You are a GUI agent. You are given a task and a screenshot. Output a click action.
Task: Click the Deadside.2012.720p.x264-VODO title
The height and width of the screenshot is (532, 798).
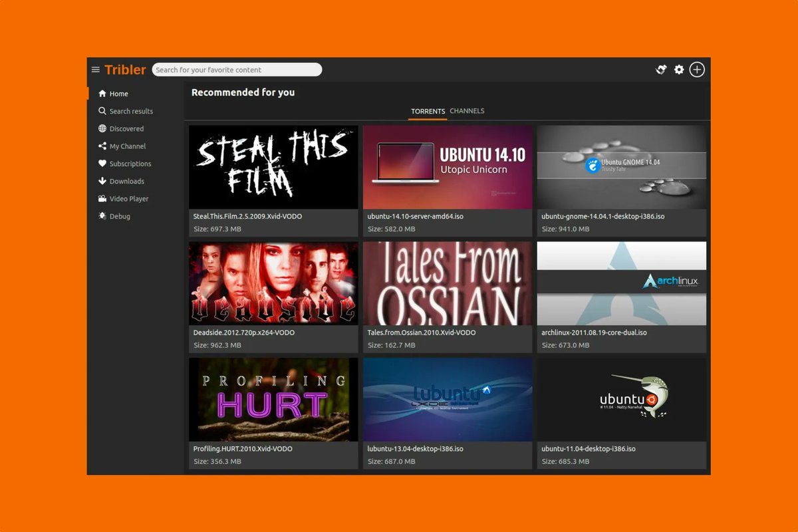pos(244,332)
